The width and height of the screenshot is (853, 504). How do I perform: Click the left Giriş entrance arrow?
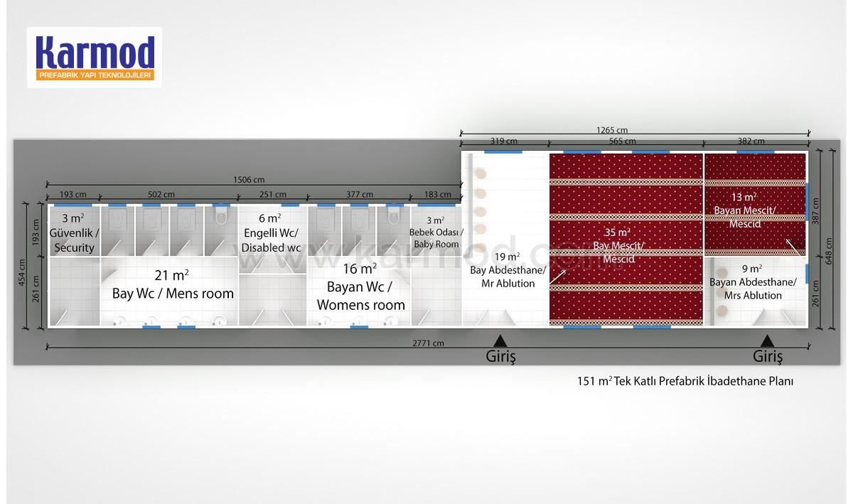[x=500, y=340]
